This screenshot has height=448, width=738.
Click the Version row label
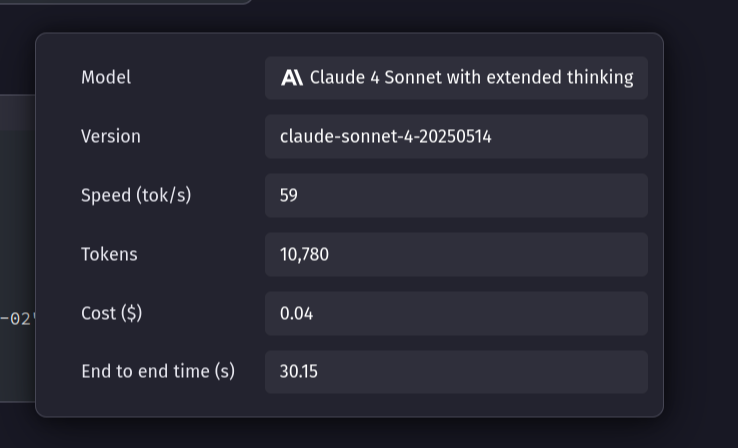pyautogui.click(x=111, y=136)
